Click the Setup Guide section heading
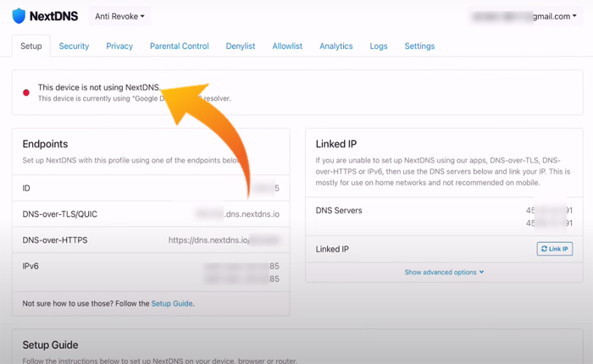The height and width of the screenshot is (364, 593). click(x=50, y=345)
